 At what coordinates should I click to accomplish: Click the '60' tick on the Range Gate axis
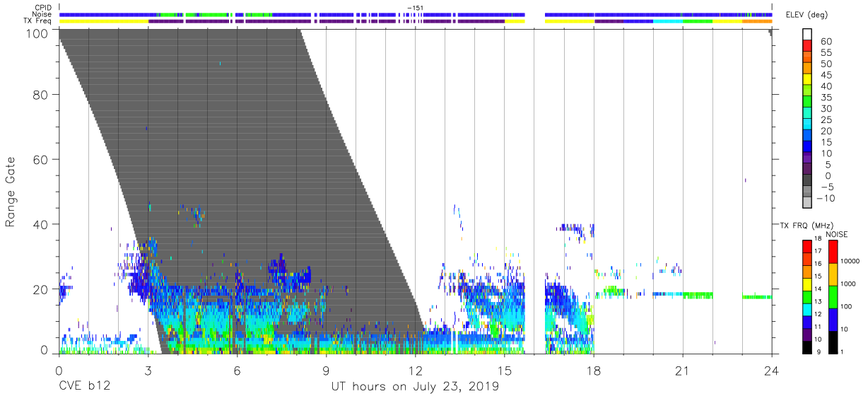pos(40,159)
